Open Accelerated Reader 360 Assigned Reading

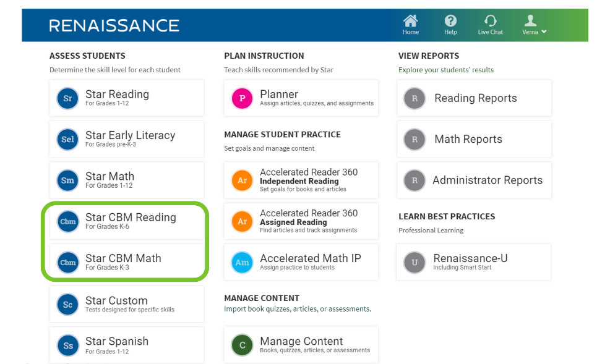tap(301, 221)
